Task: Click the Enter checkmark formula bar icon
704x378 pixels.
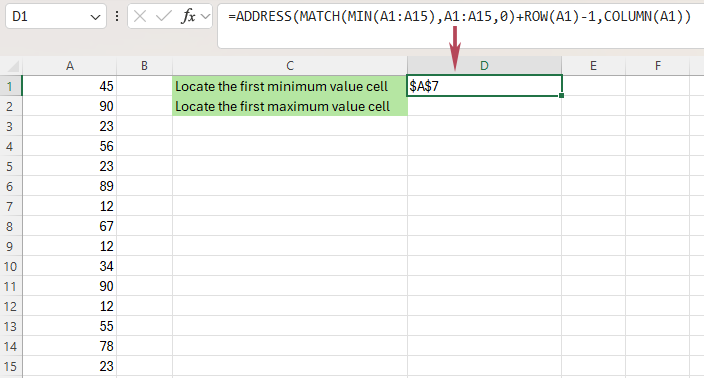Action: pyautogui.click(x=163, y=17)
